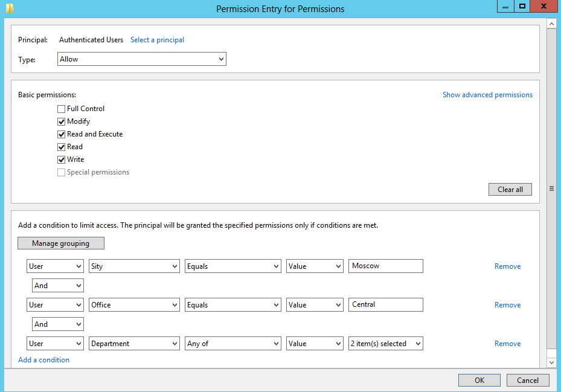Minimize the Permission Entry window
The width and height of the screenshot is (561, 392).
point(505,7)
